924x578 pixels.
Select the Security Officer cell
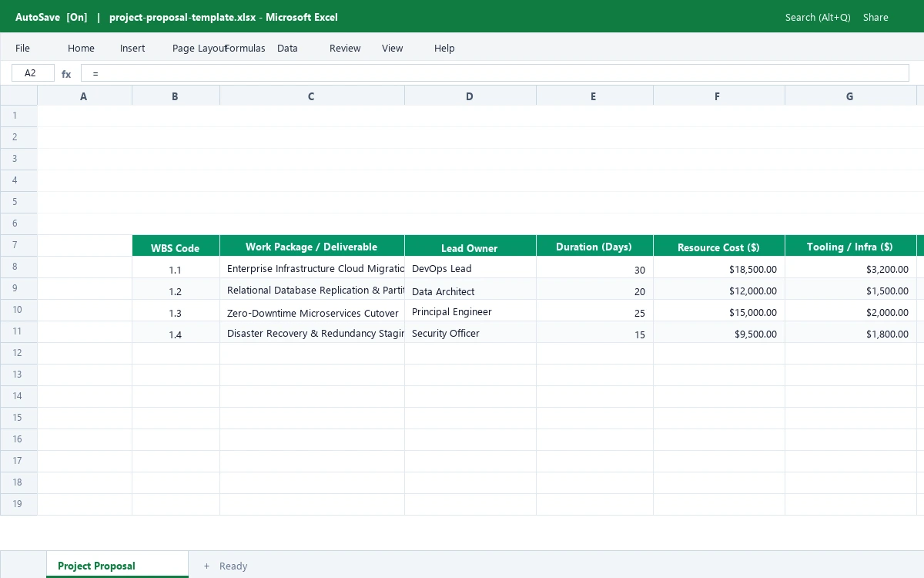click(x=470, y=332)
